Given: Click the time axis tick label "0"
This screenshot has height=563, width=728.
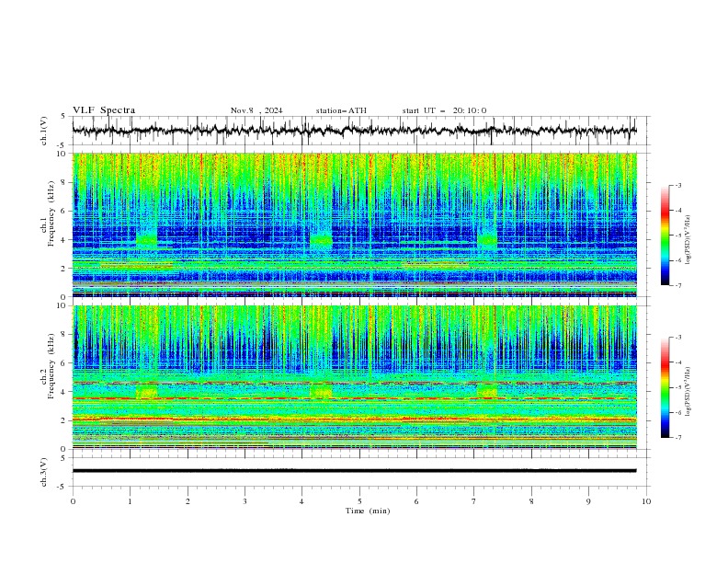Looking at the screenshot, I should [73, 501].
